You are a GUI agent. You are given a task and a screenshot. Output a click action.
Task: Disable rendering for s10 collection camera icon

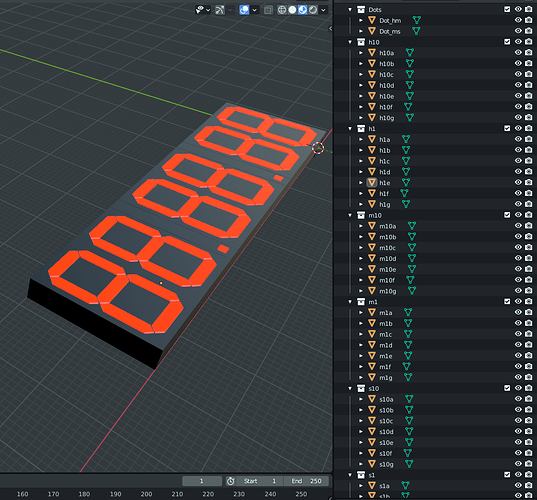(x=529, y=388)
